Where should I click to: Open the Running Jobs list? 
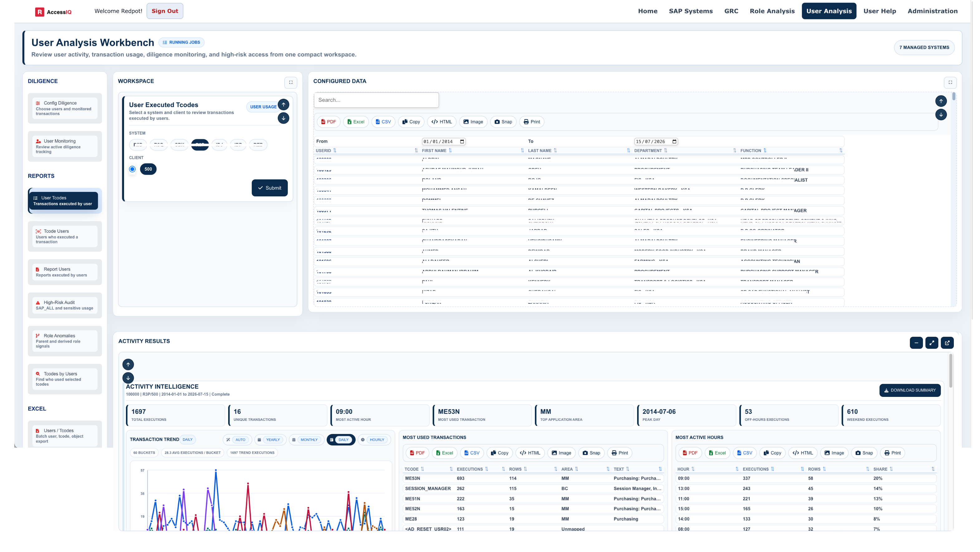click(x=181, y=42)
